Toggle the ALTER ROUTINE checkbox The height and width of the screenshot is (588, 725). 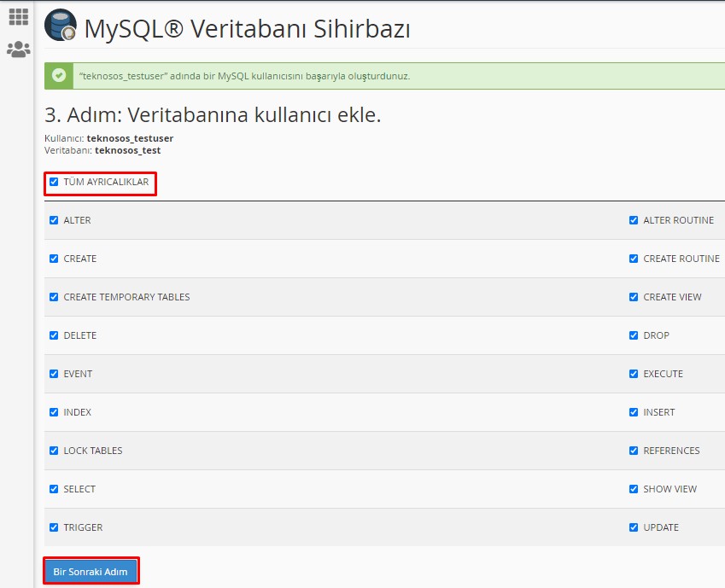tap(634, 220)
